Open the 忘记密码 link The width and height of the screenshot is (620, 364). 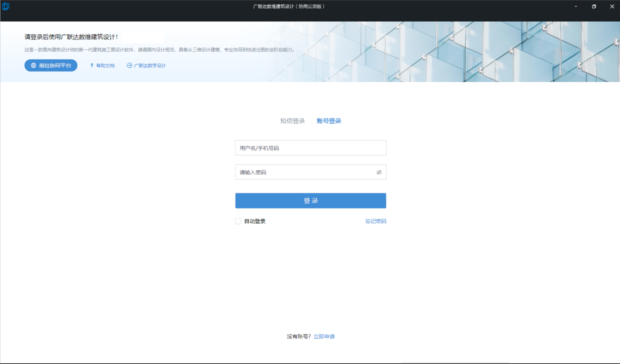click(376, 221)
